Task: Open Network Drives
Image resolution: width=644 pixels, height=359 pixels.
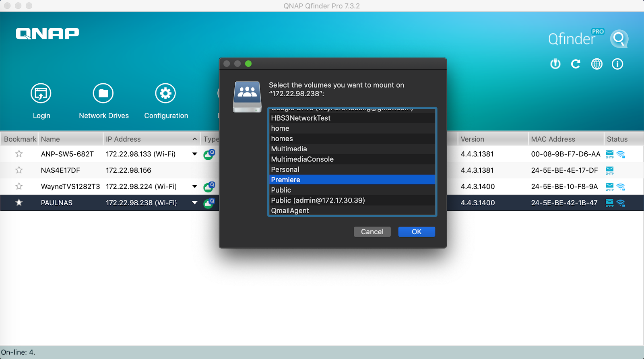Action: [103, 101]
